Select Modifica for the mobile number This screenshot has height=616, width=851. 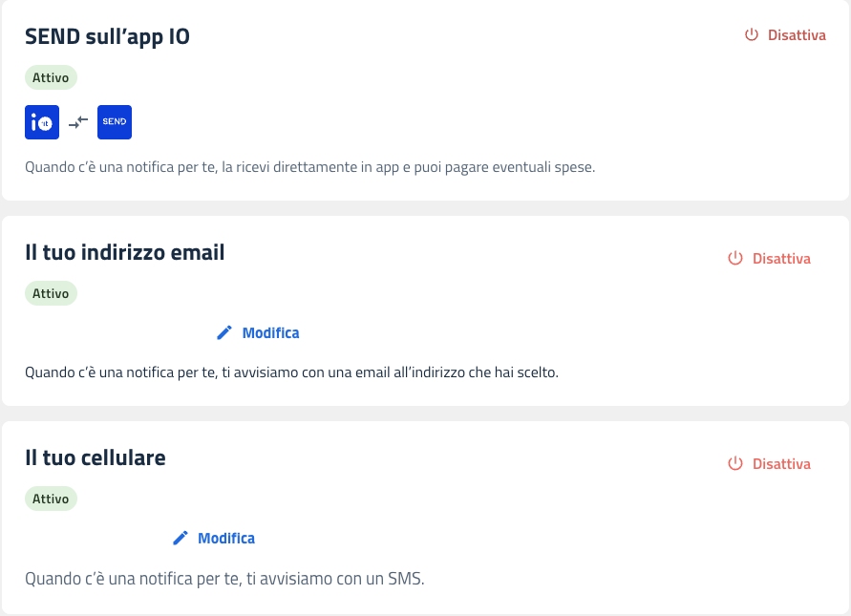[225, 539]
